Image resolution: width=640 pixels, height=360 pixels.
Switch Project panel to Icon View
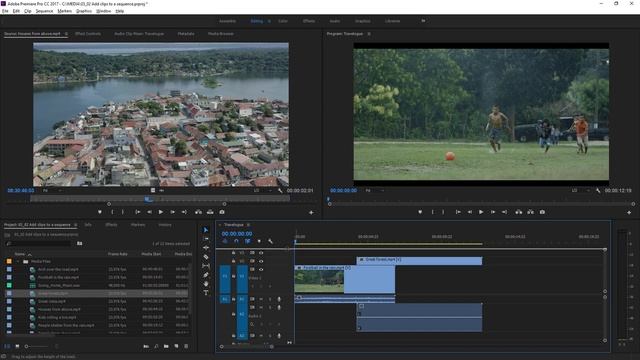pos(17,346)
